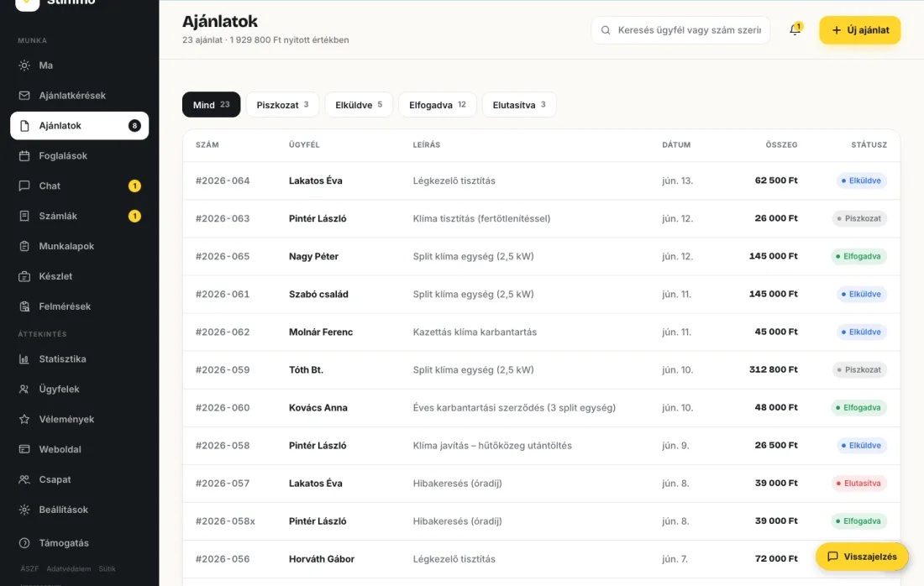Click the Támogatás help icon
Image resolution: width=924 pixels, height=586 pixels.
(x=24, y=543)
